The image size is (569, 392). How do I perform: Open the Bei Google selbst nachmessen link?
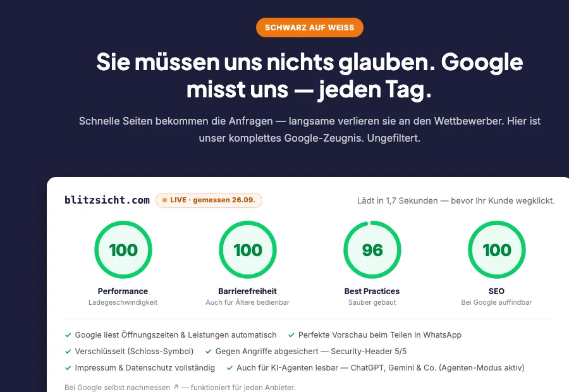tap(121, 388)
